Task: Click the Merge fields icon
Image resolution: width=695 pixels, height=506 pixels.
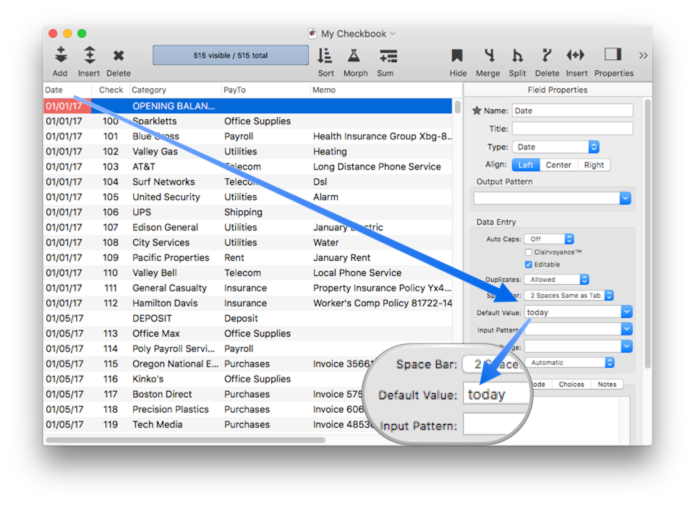Action: pos(489,55)
